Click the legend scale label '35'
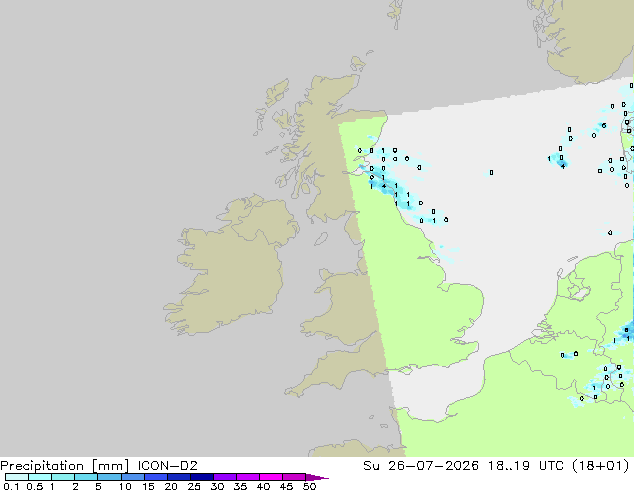Image resolution: width=634 pixels, height=490 pixels. (240, 486)
